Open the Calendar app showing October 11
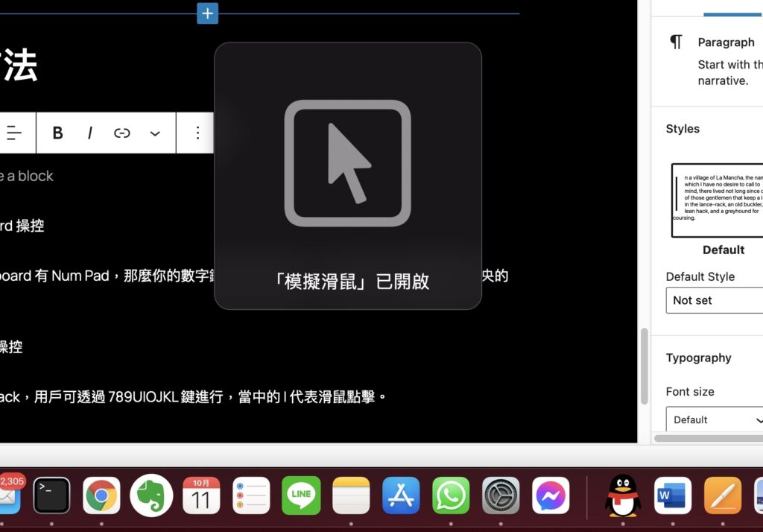763x532 pixels. [x=201, y=494]
